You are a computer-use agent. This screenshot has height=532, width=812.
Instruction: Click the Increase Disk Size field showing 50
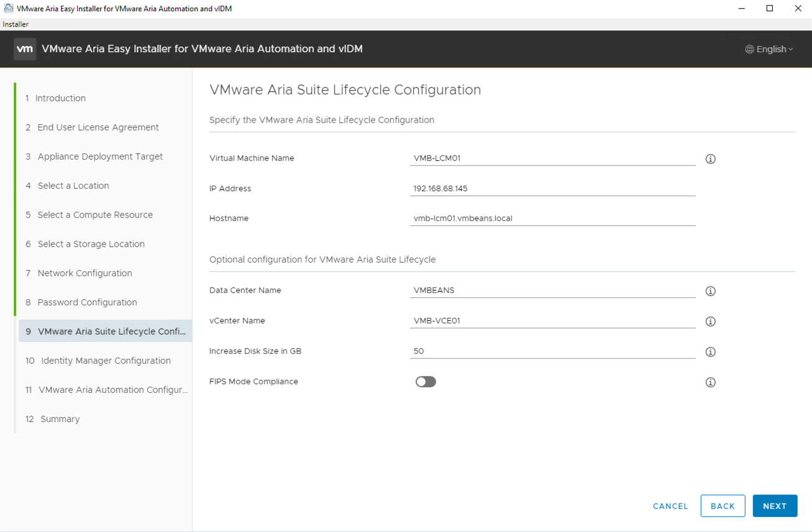552,351
